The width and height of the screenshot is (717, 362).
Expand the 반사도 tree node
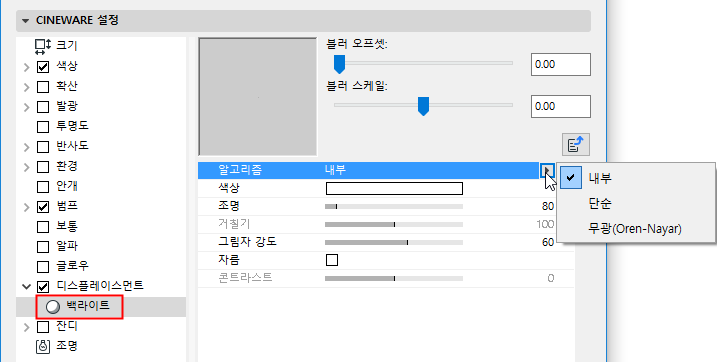point(27,147)
